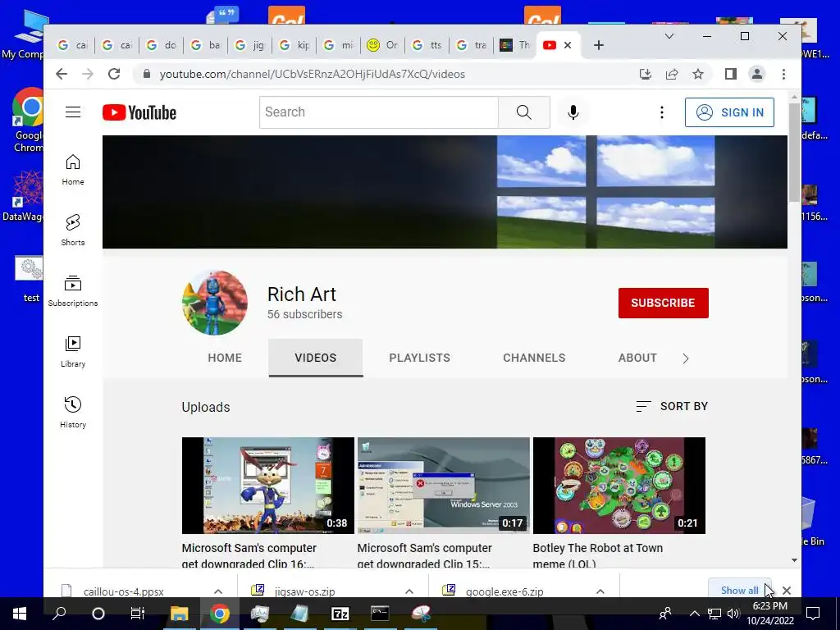This screenshot has width=840, height=630.
Task: Click the install app icon in address bar
Action: coord(646,74)
